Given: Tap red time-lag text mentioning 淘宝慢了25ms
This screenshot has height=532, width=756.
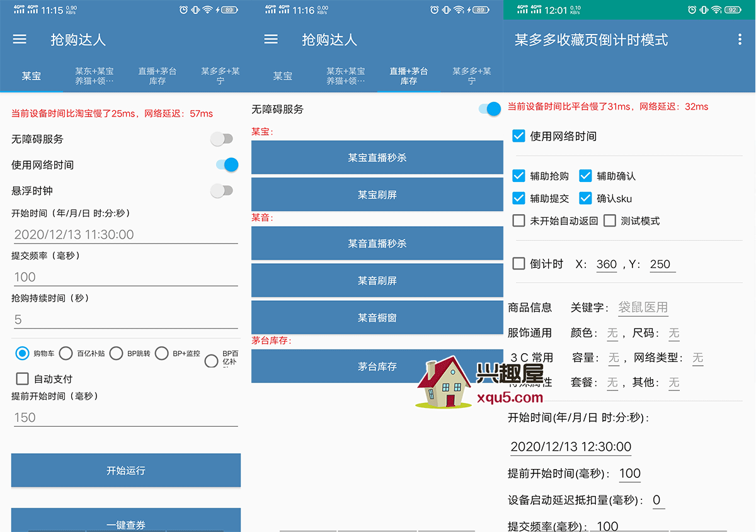Looking at the screenshot, I should click(x=112, y=114).
